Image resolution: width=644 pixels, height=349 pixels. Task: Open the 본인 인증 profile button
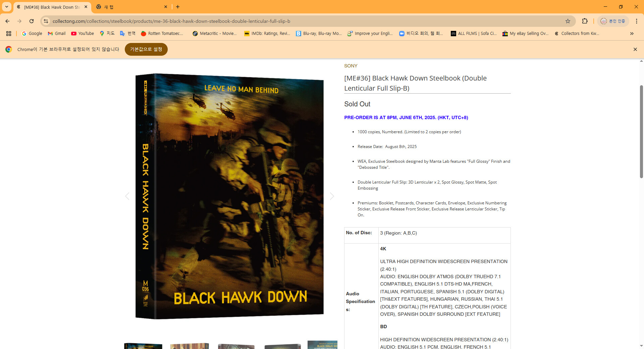point(613,21)
